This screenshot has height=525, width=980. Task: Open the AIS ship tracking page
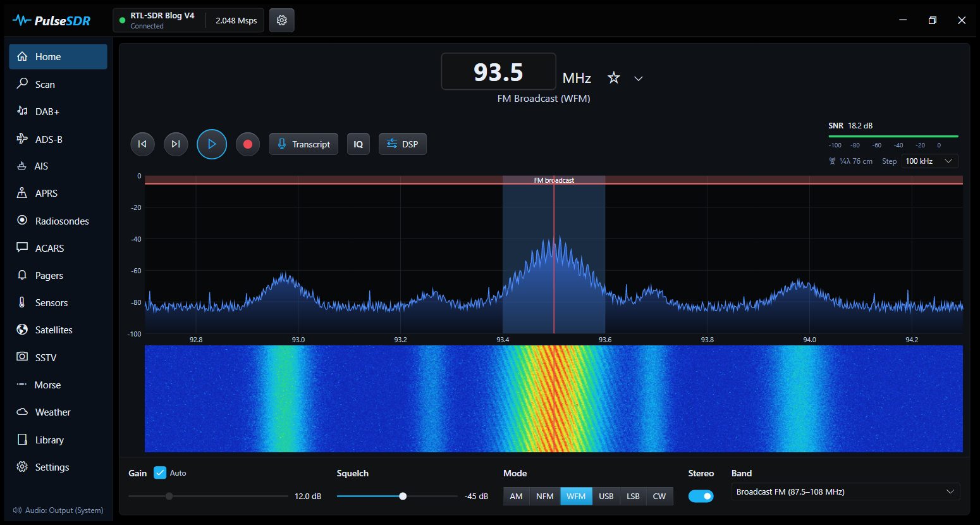(x=58, y=166)
